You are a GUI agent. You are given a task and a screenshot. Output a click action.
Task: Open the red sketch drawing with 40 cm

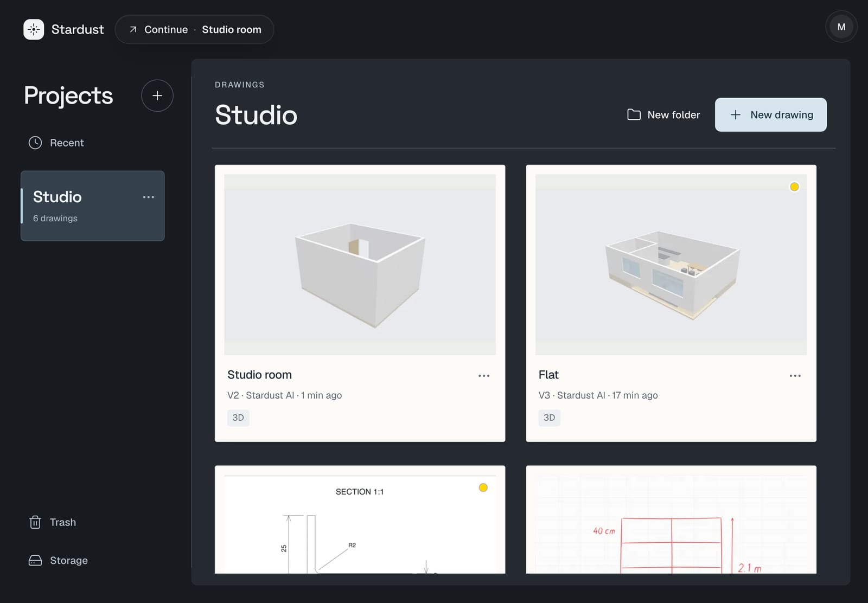pos(671,524)
